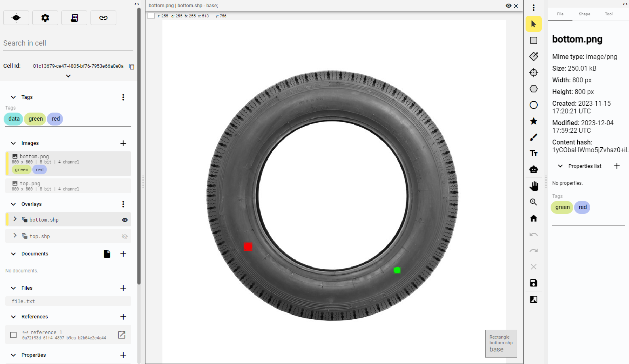Viewport: 629px width, 364px height.
Task: Open the Tool tab
Action: click(x=608, y=14)
